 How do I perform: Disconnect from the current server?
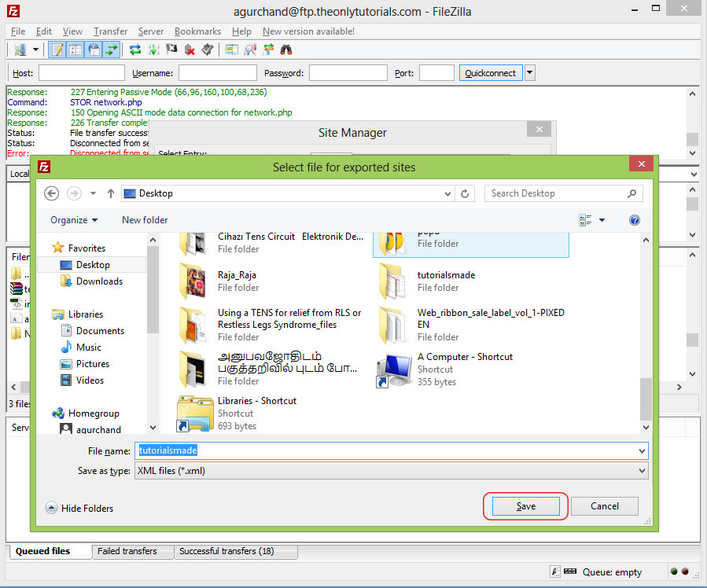click(190, 49)
